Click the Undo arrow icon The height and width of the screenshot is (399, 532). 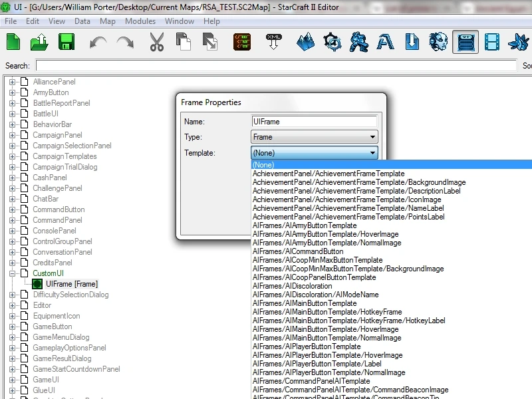pos(98,43)
